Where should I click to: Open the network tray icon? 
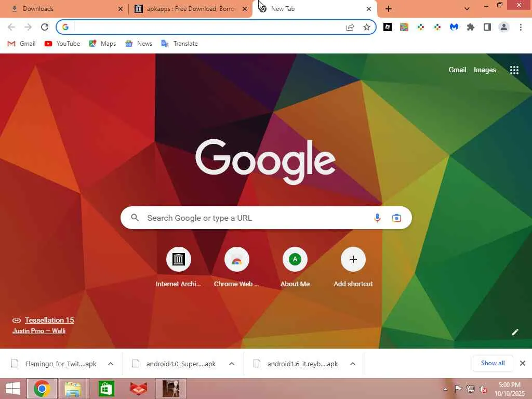tap(470, 389)
